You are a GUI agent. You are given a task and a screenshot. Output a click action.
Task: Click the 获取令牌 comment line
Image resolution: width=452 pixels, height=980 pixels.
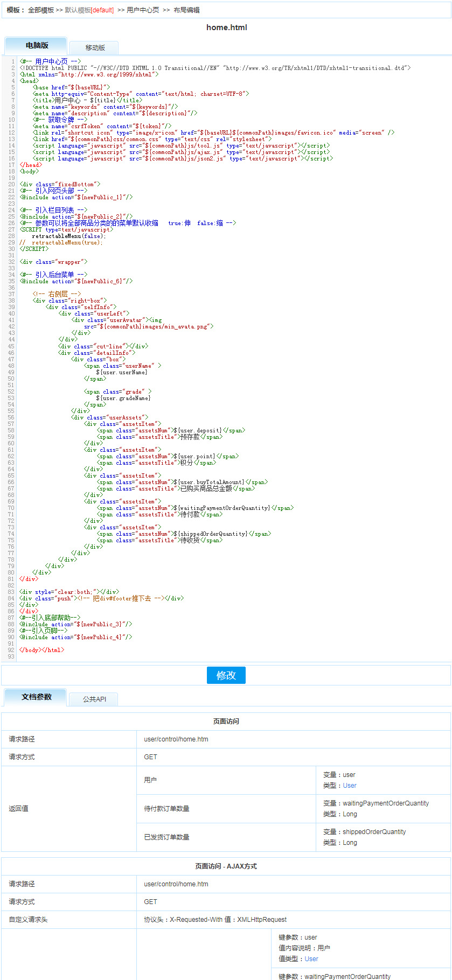60,120
